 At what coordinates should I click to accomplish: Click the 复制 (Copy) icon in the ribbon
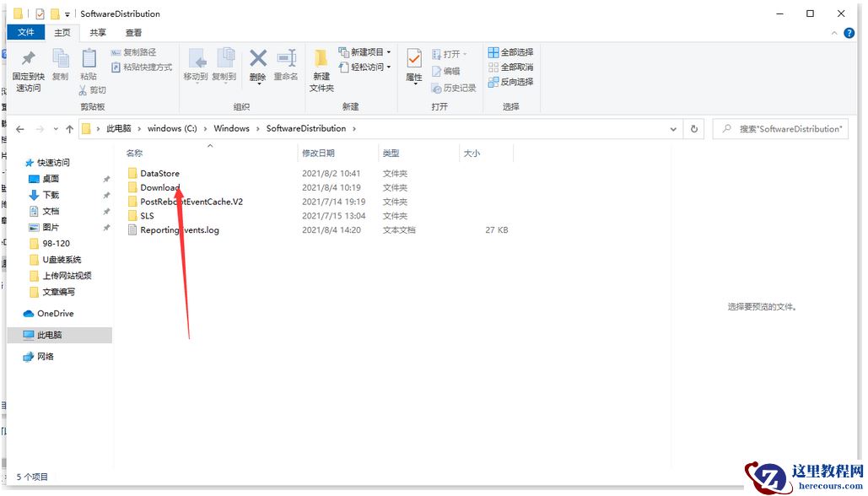click(61, 57)
